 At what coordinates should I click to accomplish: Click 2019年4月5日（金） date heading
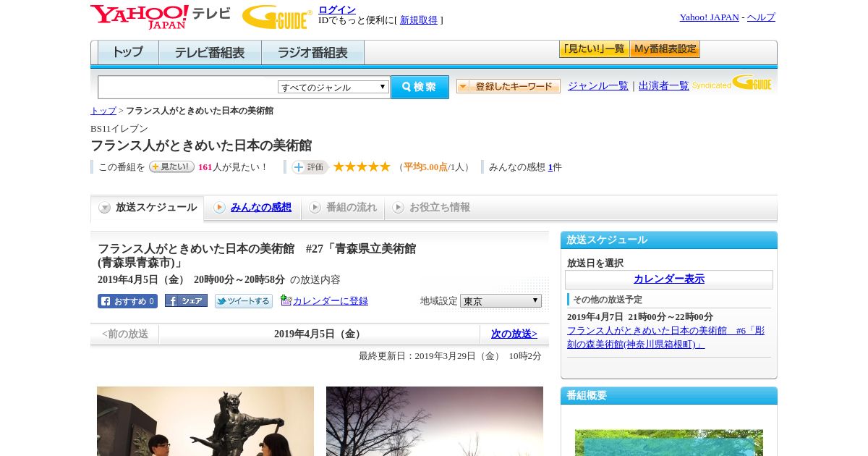[319, 334]
